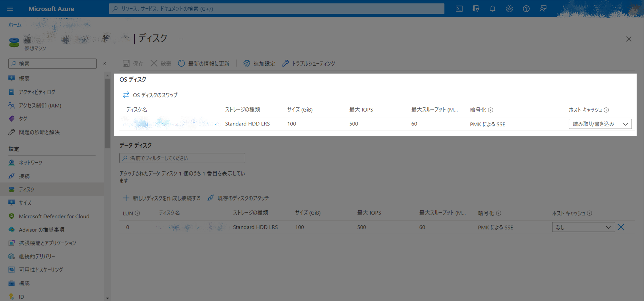Image resolution: width=644 pixels, height=301 pixels.
Task: Click 既存のディスクのアタッチ
Action: point(238,198)
